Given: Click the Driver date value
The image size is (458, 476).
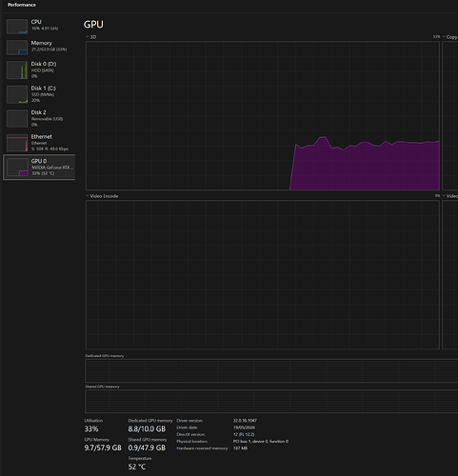Looking at the screenshot, I should pos(244,427).
